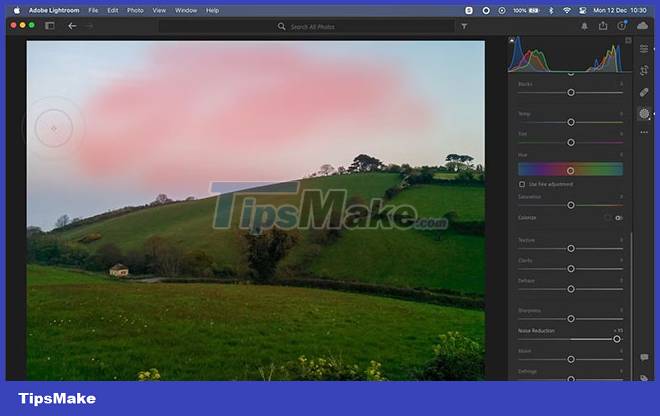
Task: Click the Texture slider handle
Action: coord(571,248)
